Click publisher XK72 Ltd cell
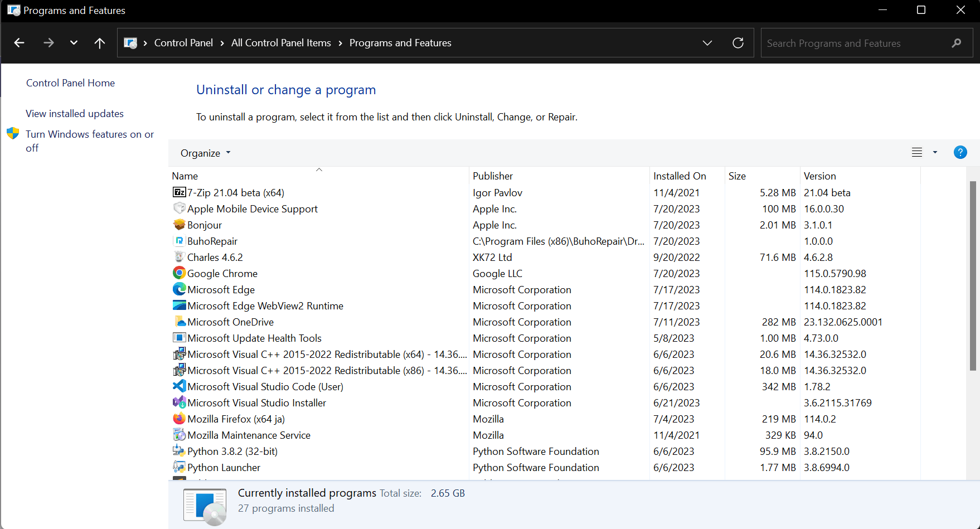 click(x=492, y=258)
